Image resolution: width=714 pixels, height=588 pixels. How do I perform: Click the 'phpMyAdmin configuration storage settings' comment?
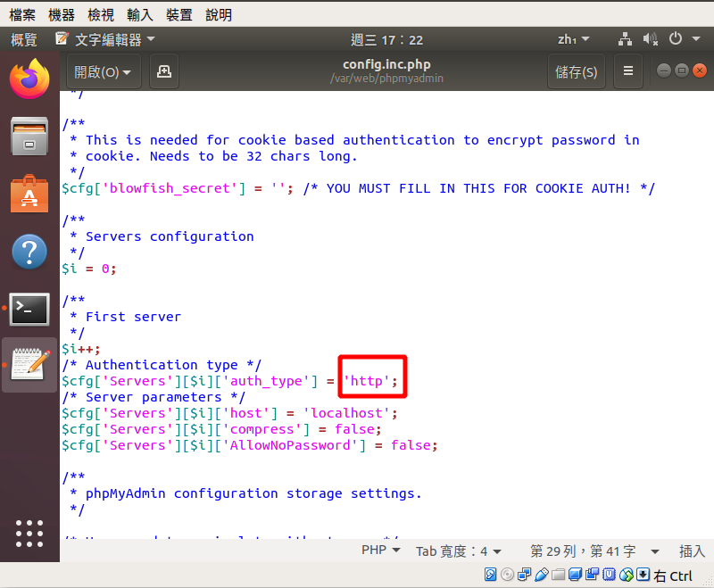click(x=253, y=493)
